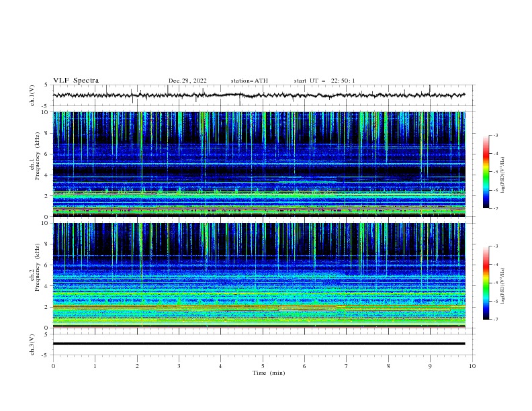Click the ch.2 "Frequency (kHz)" axis label
Screen dimensions: 532x411
coord(37,267)
